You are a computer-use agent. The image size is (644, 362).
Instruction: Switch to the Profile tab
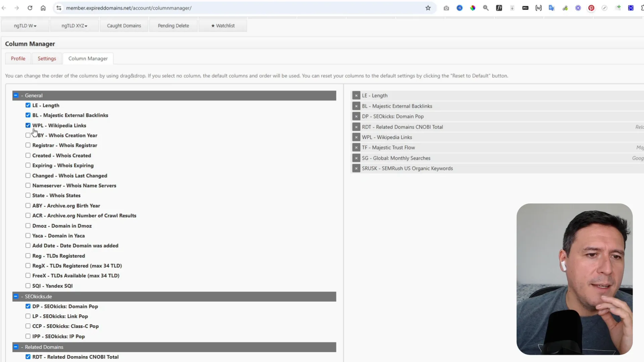18,58
